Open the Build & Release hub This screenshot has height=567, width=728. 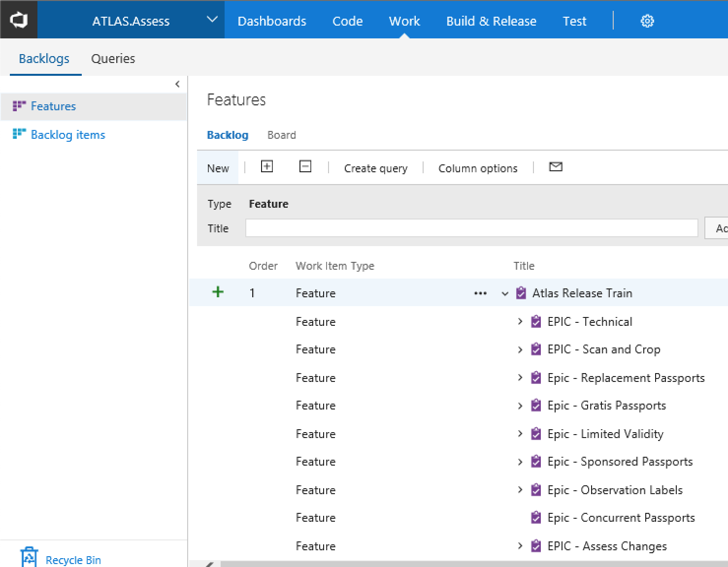tap(491, 21)
